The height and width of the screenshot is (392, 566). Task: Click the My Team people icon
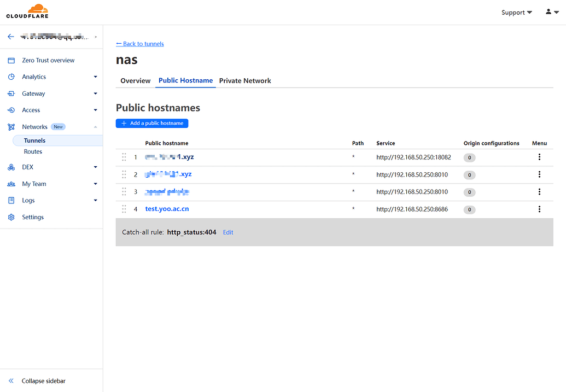[11, 184]
